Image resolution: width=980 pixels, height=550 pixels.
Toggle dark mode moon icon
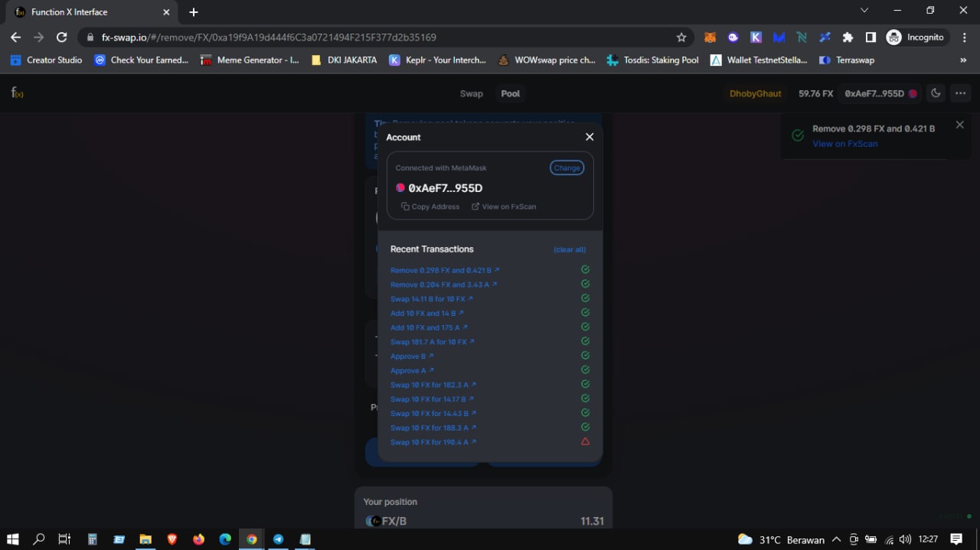click(936, 93)
